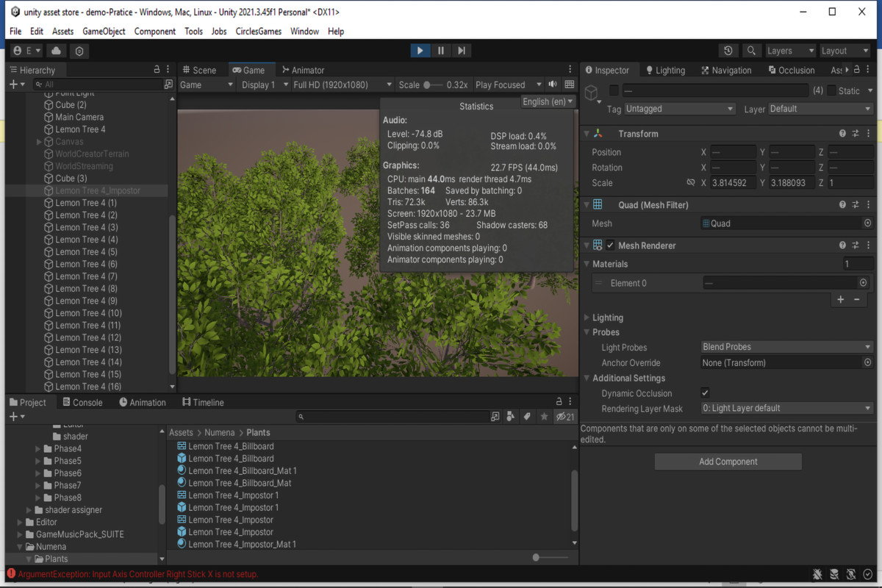882x588 pixels.
Task: Start play mode with the Play button
Action: [420, 51]
